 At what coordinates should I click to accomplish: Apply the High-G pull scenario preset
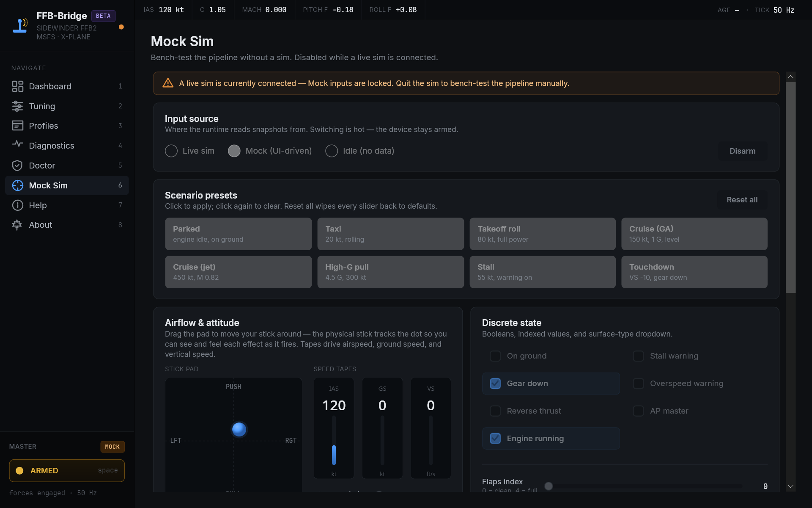(390, 272)
